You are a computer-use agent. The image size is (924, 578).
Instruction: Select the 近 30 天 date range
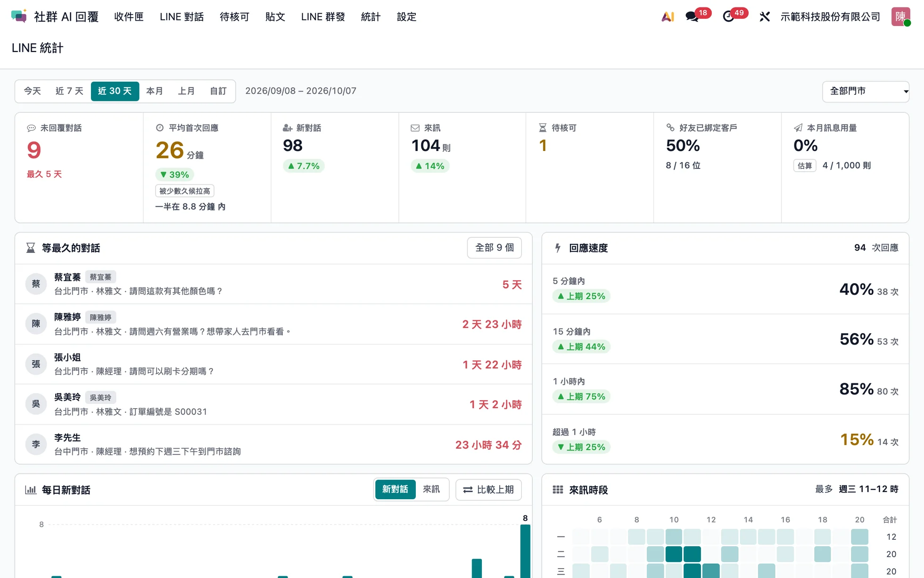pos(115,91)
